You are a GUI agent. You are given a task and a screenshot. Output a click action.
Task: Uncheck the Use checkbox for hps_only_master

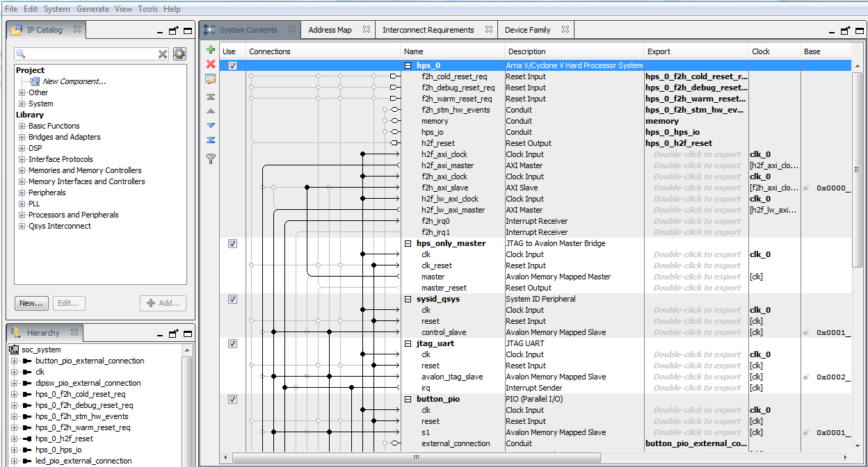(232, 244)
